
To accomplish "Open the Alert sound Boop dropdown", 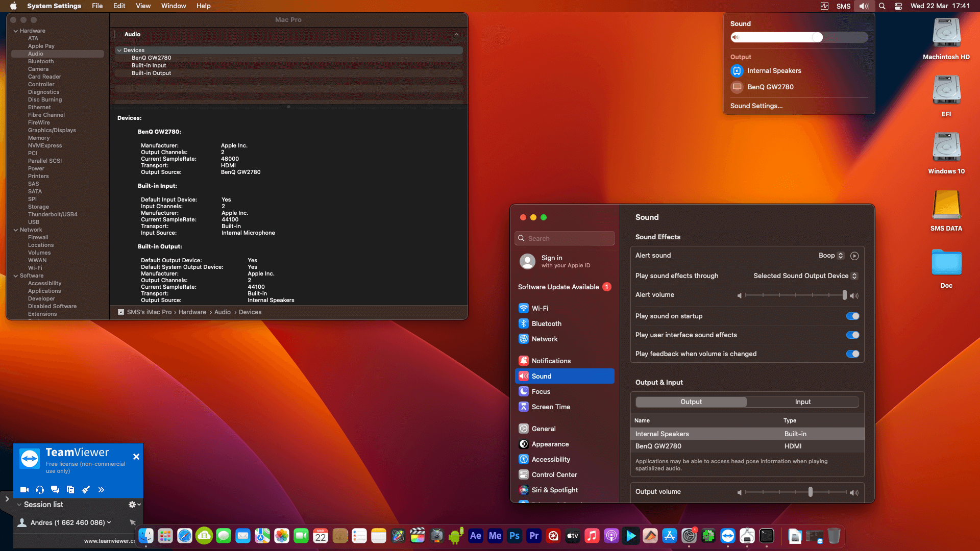I will point(832,255).
